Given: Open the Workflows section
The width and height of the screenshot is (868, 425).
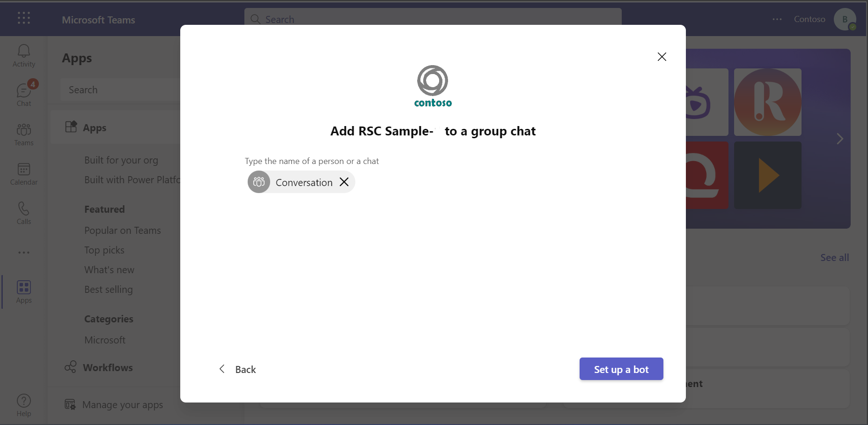Looking at the screenshot, I should click(99, 367).
